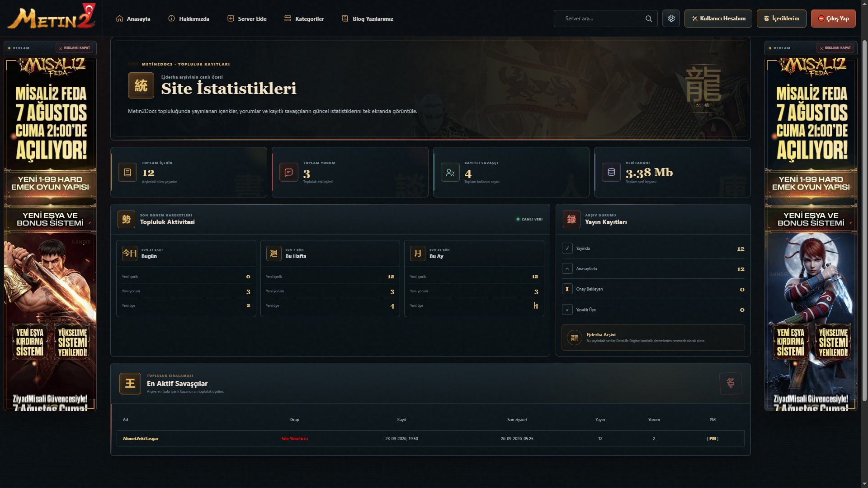This screenshot has height=488, width=868.
Task: Open Blog Yazılarımız in the navigation
Action: (x=368, y=19)
